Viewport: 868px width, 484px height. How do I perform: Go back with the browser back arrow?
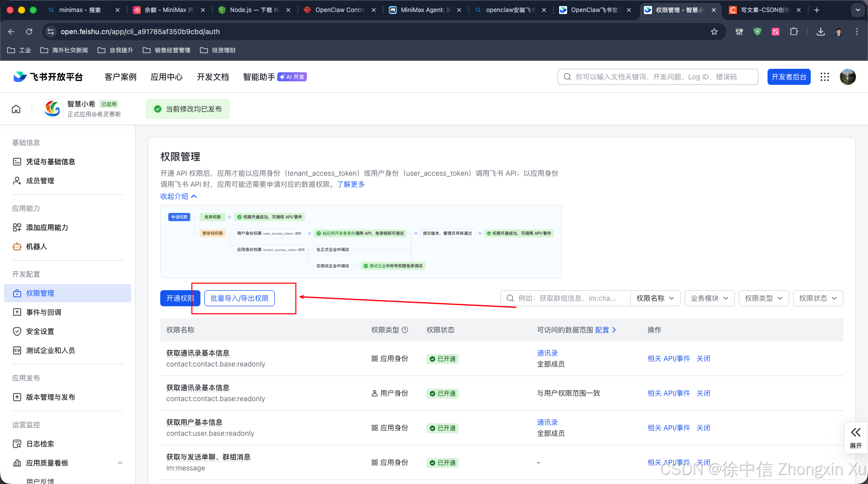click(x=11, y=32)
